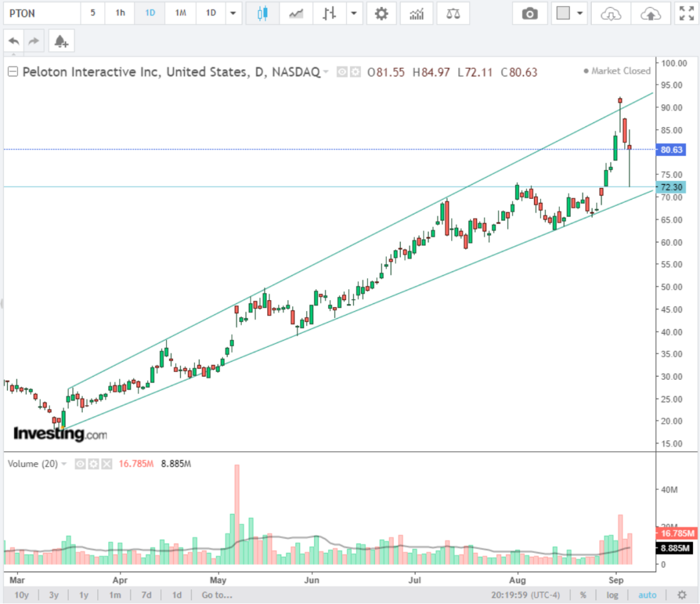Undo the last chart action
700x604 pixels.
(x=14, y=41)
